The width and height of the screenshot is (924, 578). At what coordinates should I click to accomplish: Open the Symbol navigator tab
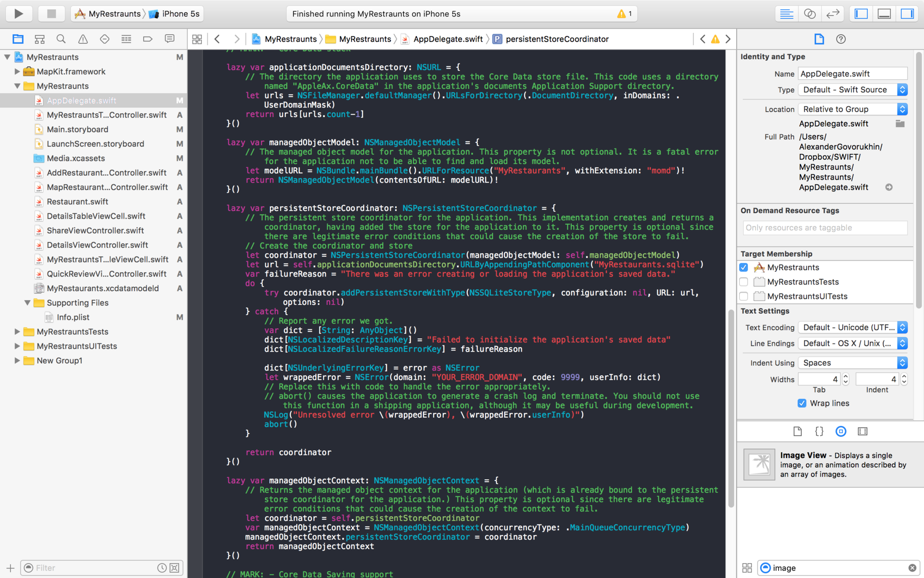[x=39, y=39]
